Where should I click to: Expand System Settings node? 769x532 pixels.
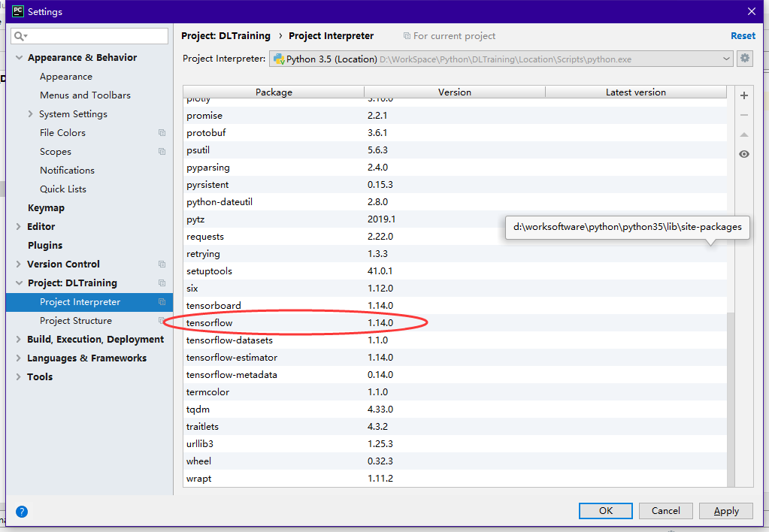(x=30, y=114)
